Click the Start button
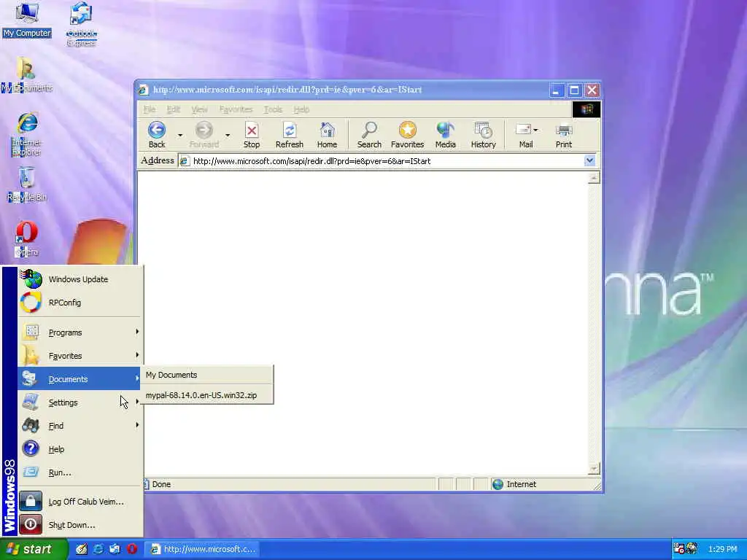Screen dimensions: 747x560 (x=34, y=549)
